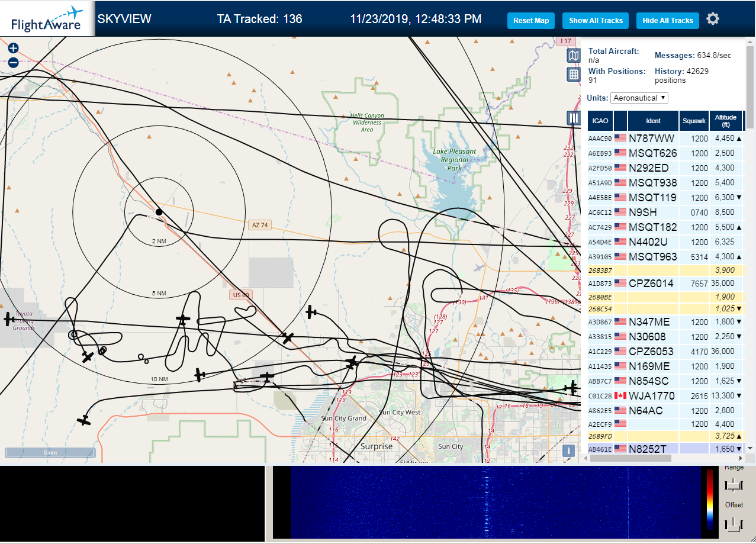This screenshot has width=756, height=544.
Task: Click the US flag beside N8252T
Action: click(620, 449)
